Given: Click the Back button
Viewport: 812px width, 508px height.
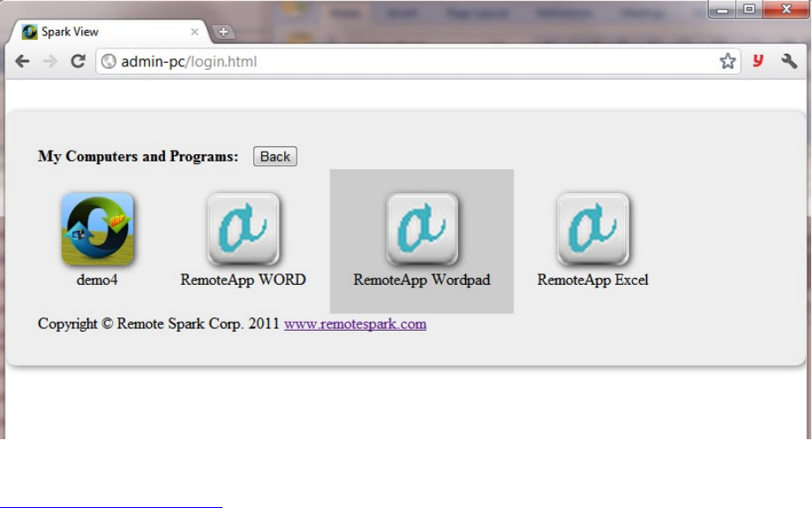Looking at the screenshot, I should click(x=275, y=156).
